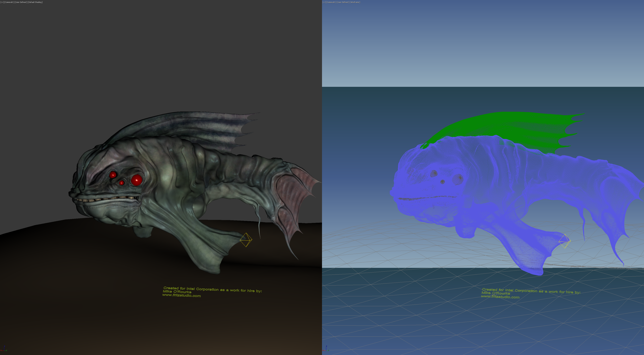Open Camera01 label menu in the shaded viewport

pos(9,2)
